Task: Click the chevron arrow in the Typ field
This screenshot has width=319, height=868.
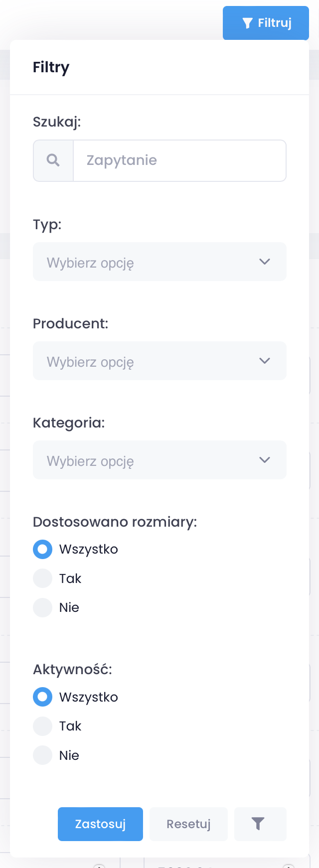Action: (265, 262)
